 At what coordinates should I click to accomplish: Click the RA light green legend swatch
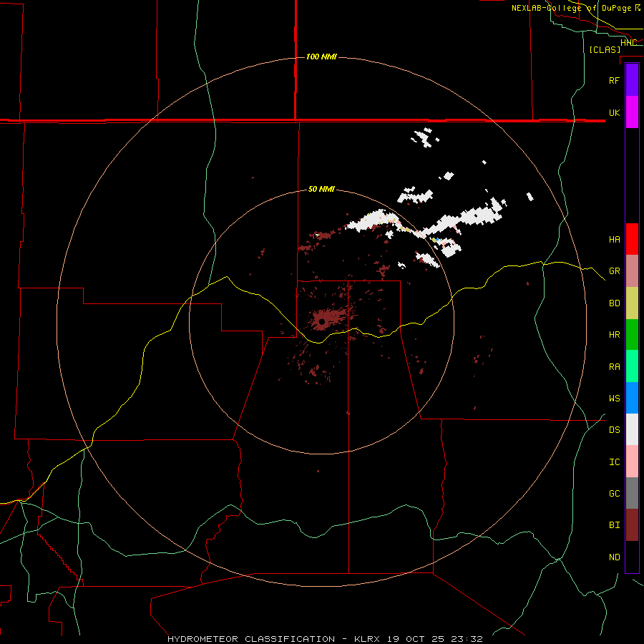[632, 366]
